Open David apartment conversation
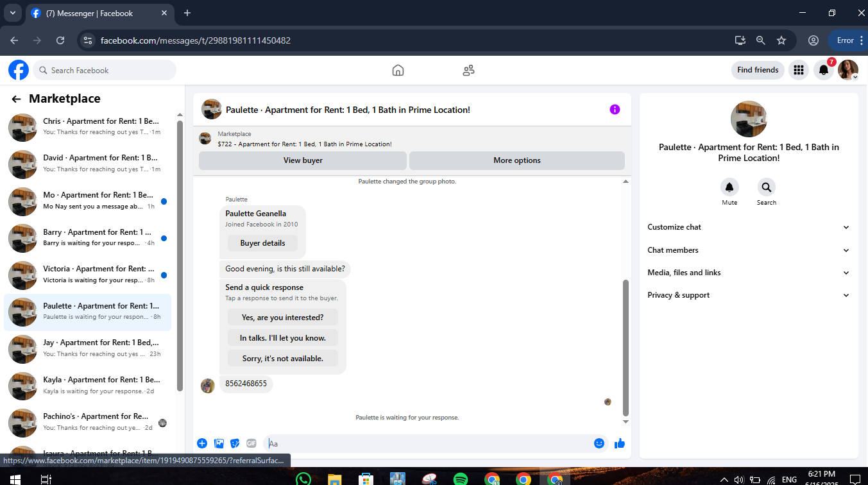This screenshot has width=868, height=485. point(88,164)
